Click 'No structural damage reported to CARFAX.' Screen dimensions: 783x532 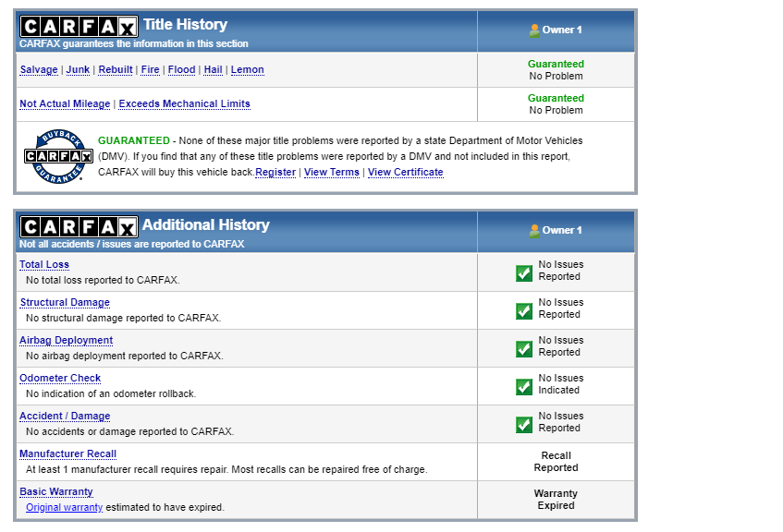point(123,318)
